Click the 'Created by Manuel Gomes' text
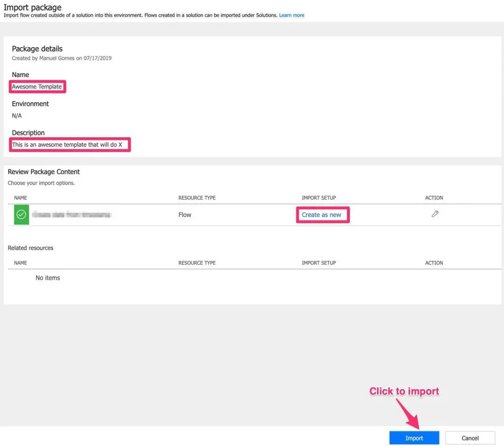504x446 pixels. coord(62,58)
